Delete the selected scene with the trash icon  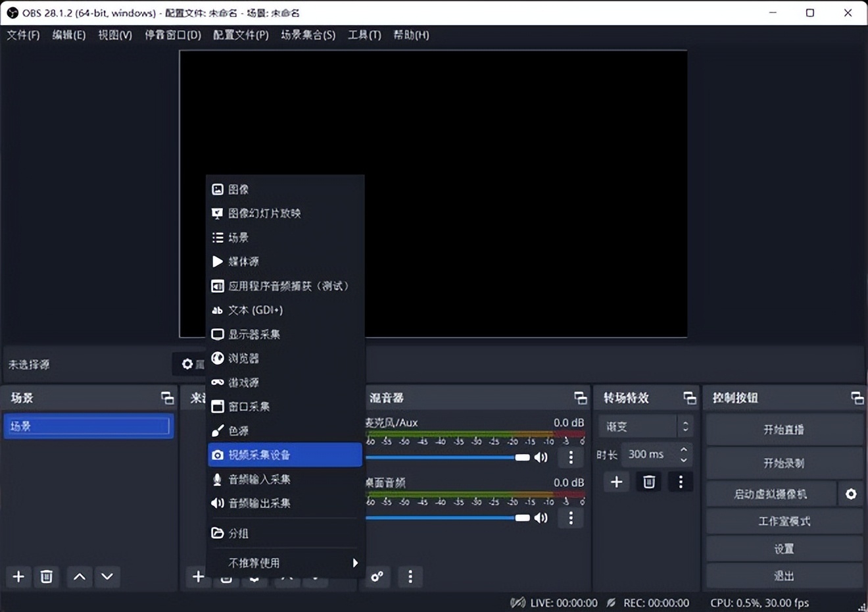47,576
